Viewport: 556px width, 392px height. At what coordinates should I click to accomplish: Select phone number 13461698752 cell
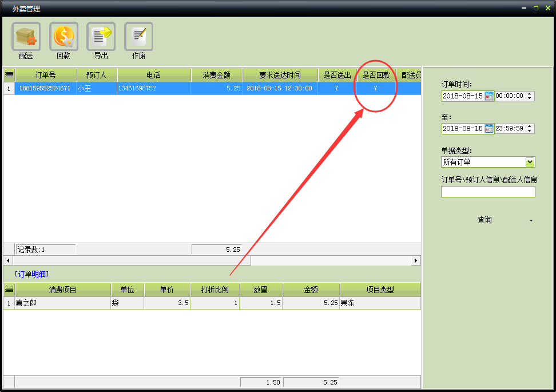pyautogui.click(x=154, y=88)
